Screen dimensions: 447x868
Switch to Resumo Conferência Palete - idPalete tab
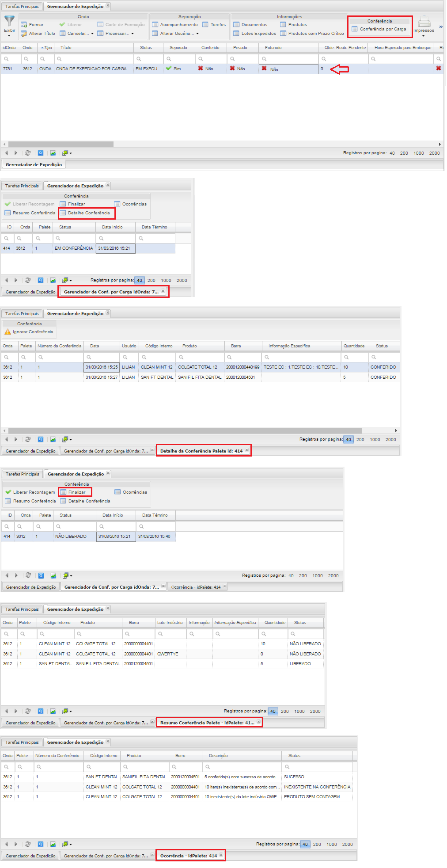point(207,723)
